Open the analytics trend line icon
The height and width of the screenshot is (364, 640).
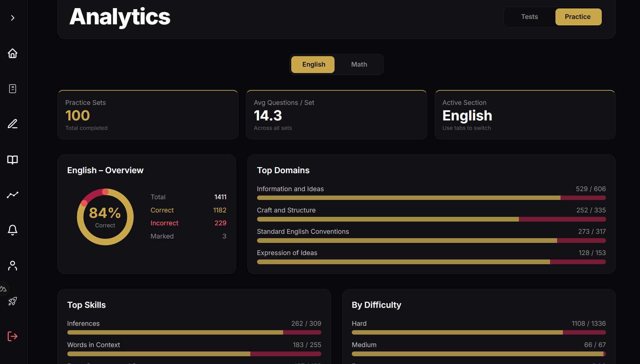[x=13, y=195]
